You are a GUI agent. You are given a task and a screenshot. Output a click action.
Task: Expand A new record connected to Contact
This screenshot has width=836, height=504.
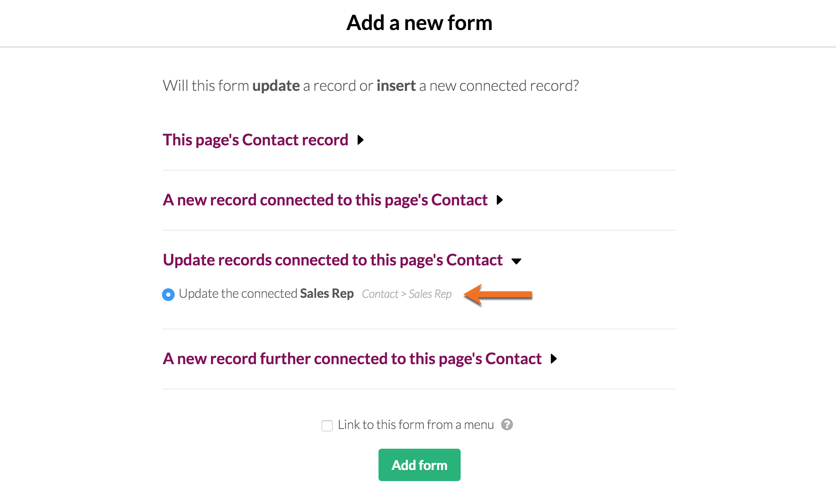coord(325,200)
